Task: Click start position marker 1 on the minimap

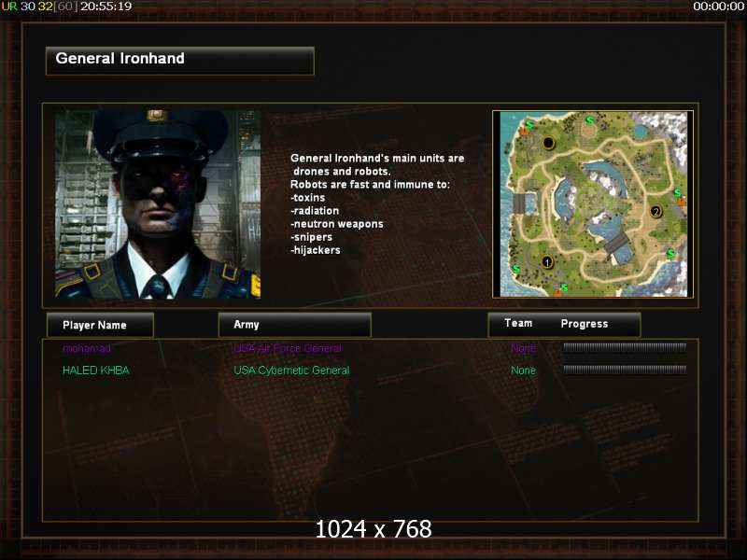Action: [547, 262]
